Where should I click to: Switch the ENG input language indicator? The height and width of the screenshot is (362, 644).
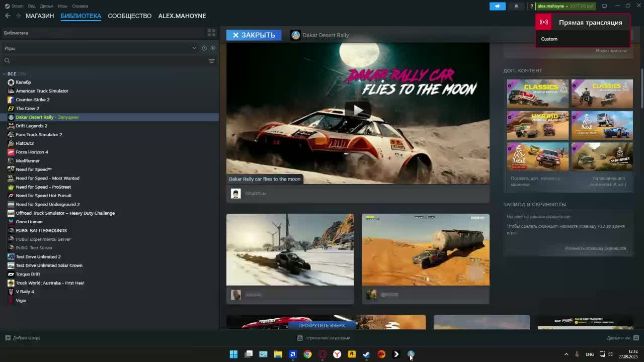pyautogui.click(x=590, y=354)
